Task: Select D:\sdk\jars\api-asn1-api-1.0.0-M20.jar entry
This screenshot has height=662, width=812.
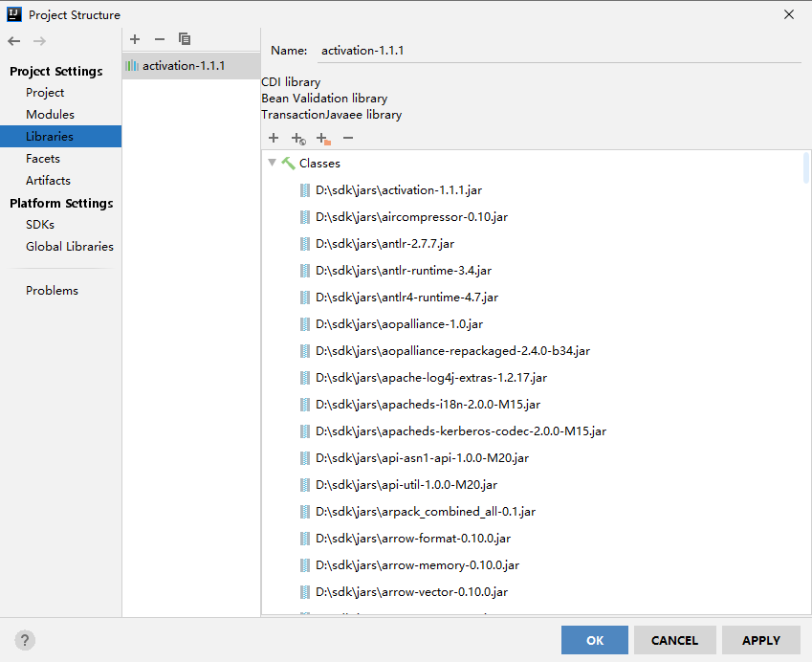Action: point(422,458)
